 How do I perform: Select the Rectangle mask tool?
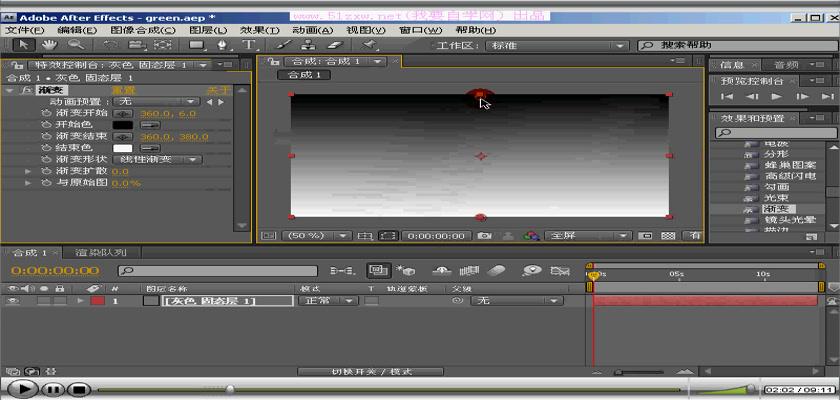(x=198, y=45)
